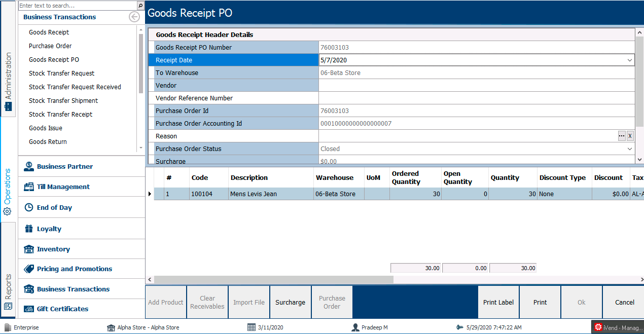Click the Print Label button
The height and width of the screenshot is (334, 644).
(x=498, y=302)
